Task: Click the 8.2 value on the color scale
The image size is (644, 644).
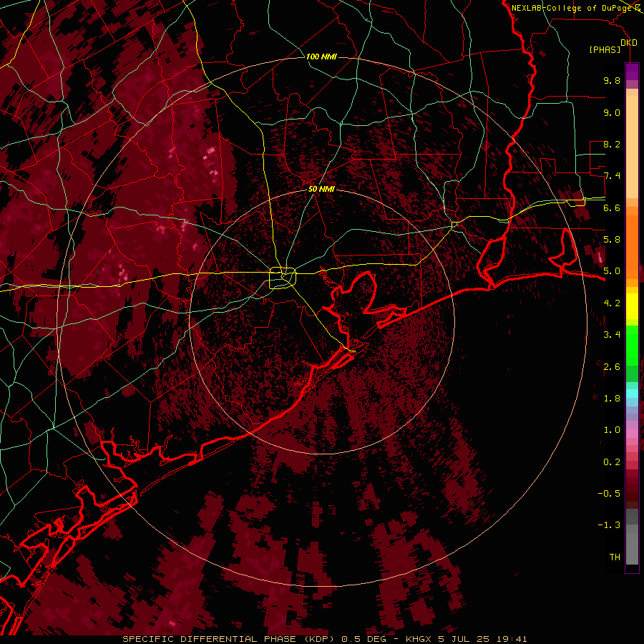Action: pos(612,144)
